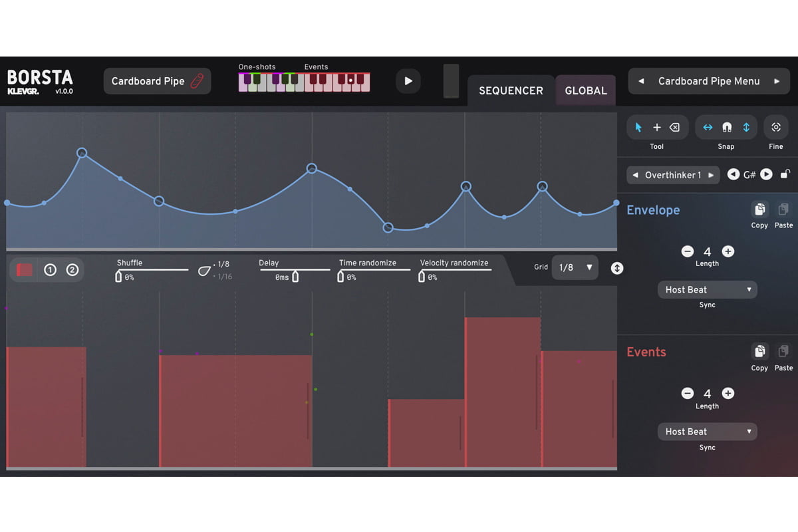Increase Events length with plus
Viewport: 798px width, 532px height.
point(728,394)
